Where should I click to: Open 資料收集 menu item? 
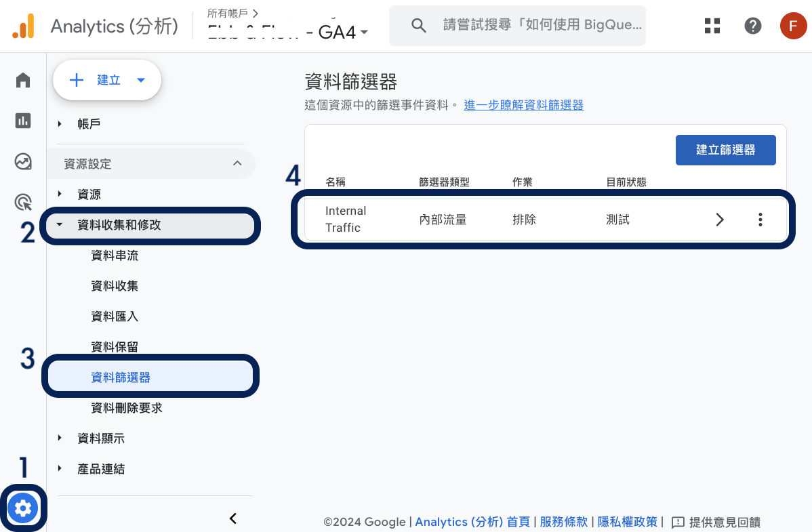115,286
